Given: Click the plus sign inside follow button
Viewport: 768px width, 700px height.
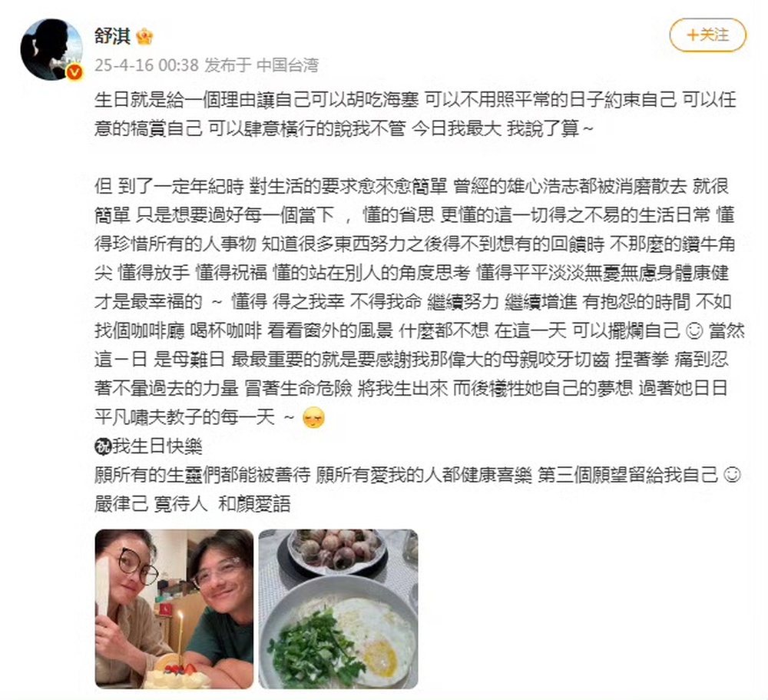Looking at the screenshot, I should (x=692, y=35).
